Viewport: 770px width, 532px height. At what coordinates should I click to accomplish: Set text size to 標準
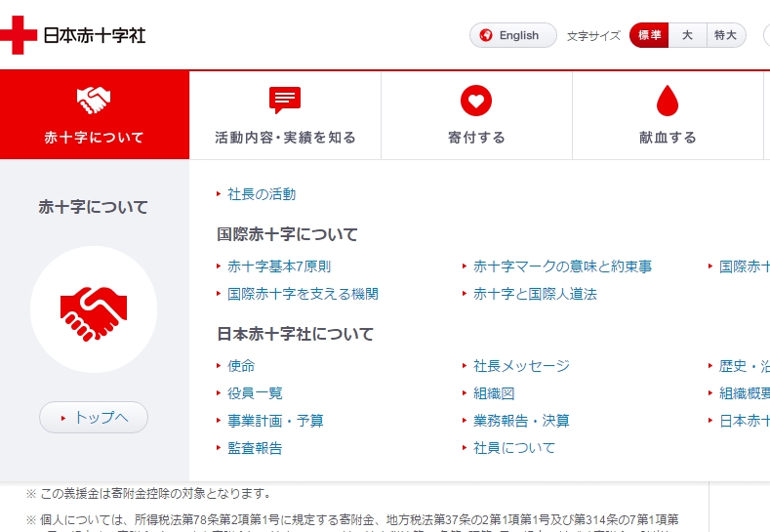click(649, 35)
